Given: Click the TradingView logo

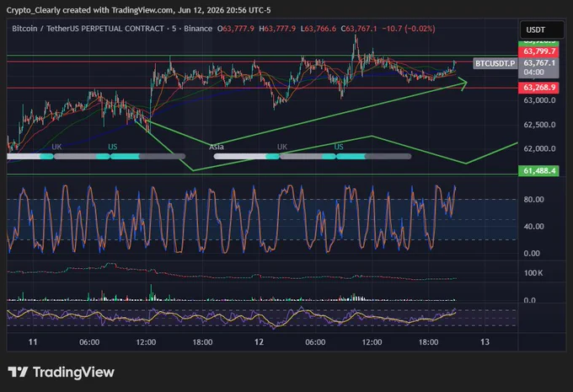Looking at the screenshot, I should (x=61, y=373).
